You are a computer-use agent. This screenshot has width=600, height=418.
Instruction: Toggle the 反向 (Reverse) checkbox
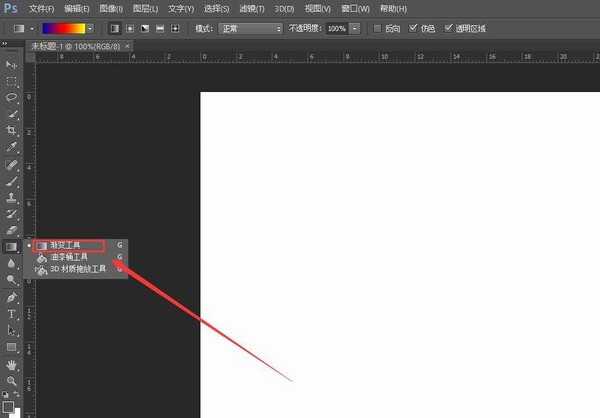coord(377,28)
